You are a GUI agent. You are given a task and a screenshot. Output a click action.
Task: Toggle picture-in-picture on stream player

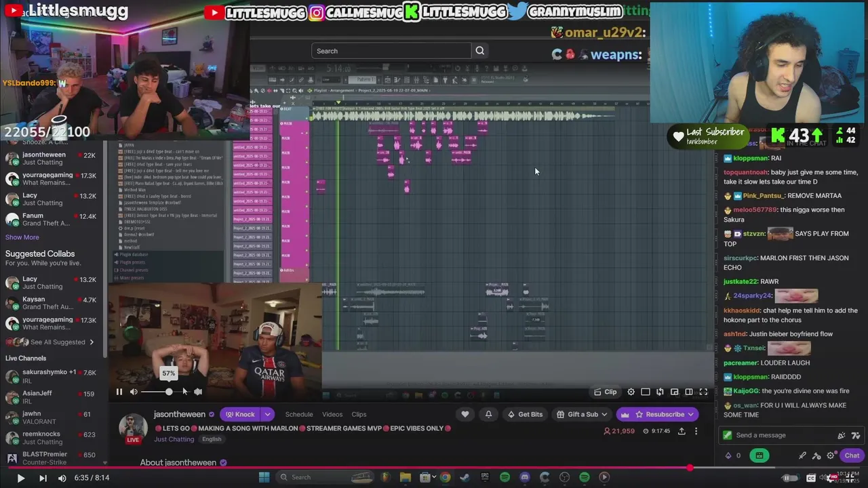pos(675,392)
